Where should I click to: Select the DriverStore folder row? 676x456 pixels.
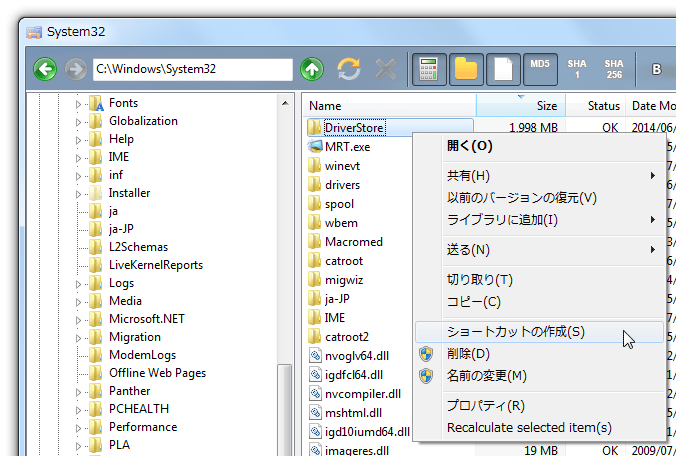390,128
